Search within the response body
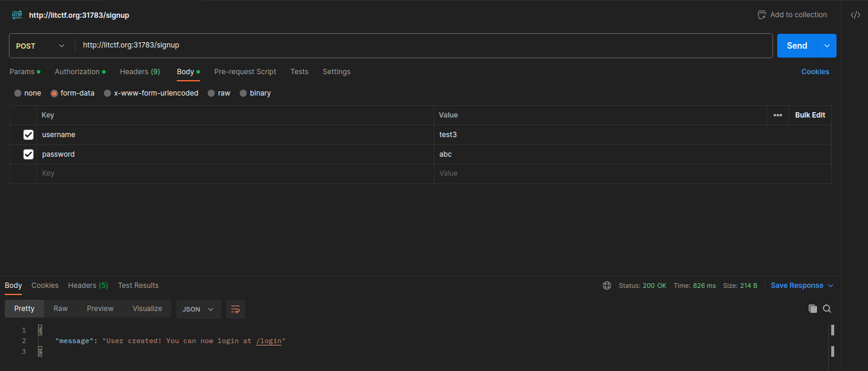Image resolution: width=868 pixels, height=371 pixels. coord(827,309)
